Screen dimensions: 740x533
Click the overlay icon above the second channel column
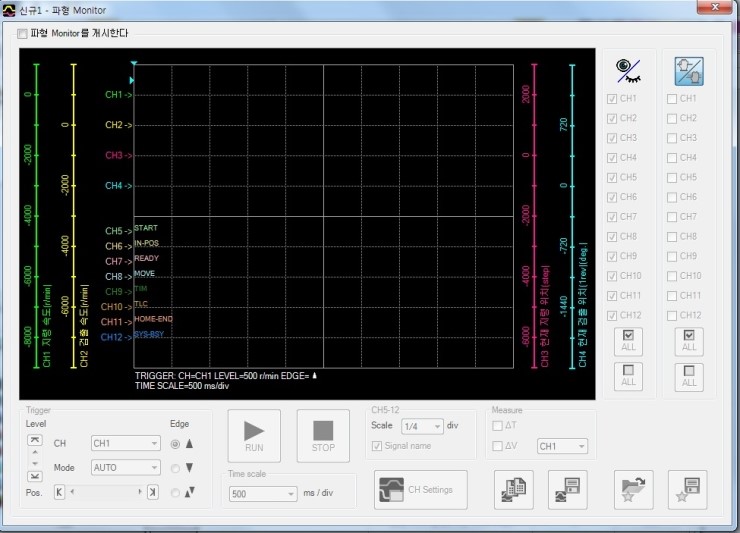point(688,71)
